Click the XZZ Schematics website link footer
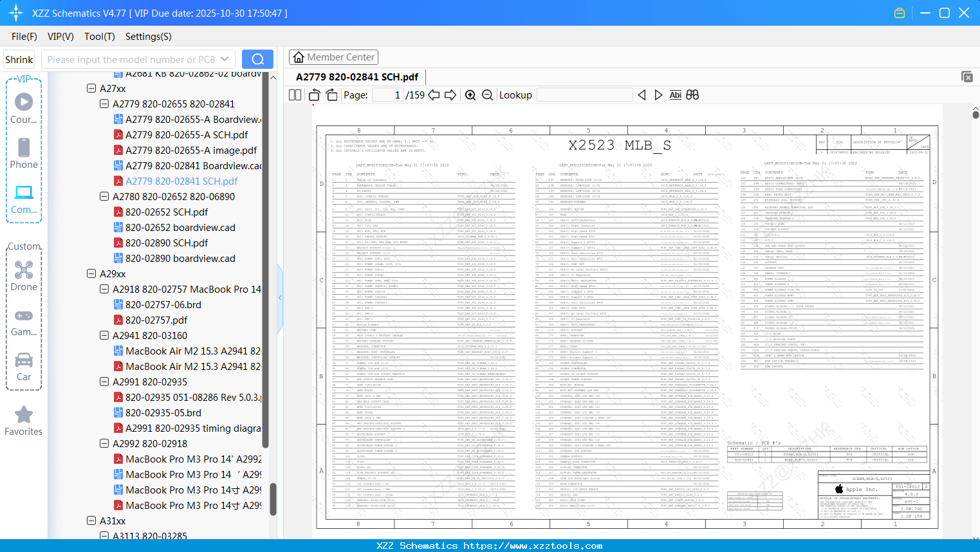This screenshot has height=552, width=980. pos(490,546)
